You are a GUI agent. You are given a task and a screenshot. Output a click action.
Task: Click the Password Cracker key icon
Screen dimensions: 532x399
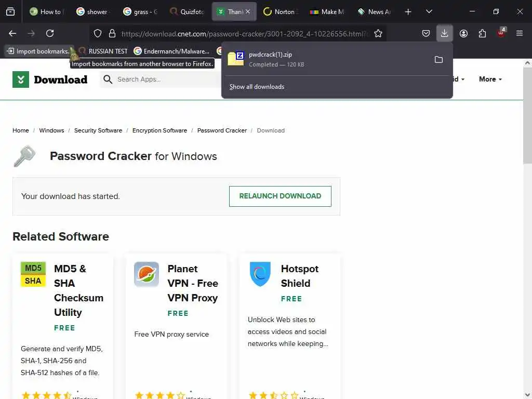tap(24, 156)
